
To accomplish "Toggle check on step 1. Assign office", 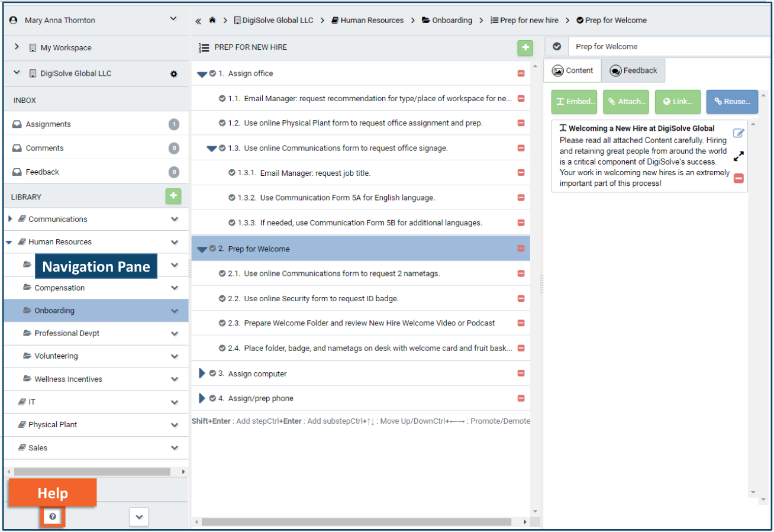I will tap(212, 73).
